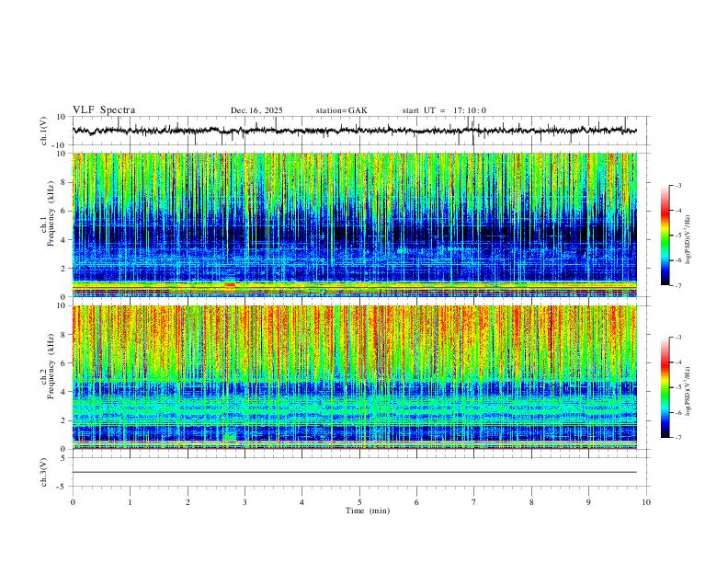This screenshot has height=563, width=728.
Task: Click the "5" tick on the time axis
Action: pos(359,502)
